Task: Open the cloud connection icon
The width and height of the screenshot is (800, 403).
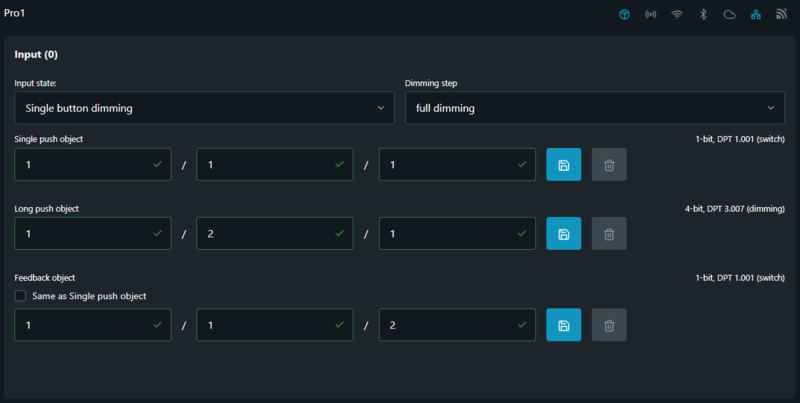Action: click(729, 15)
